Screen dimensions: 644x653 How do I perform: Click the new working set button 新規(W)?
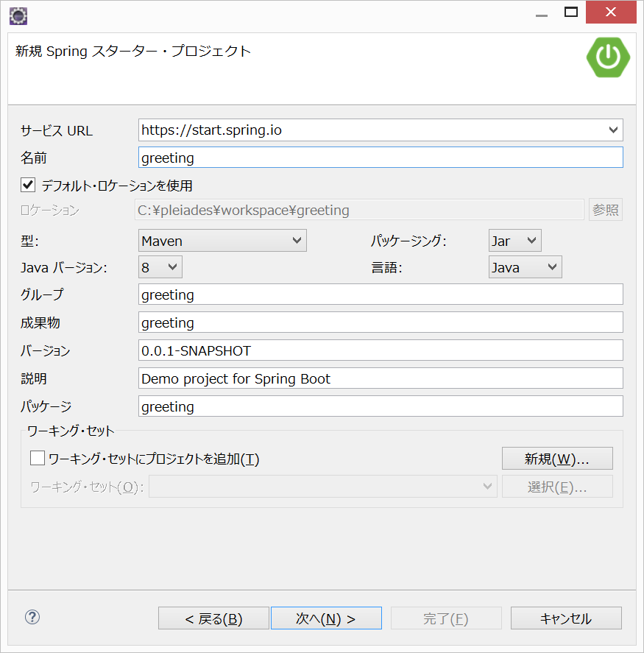tap(557, 458)
